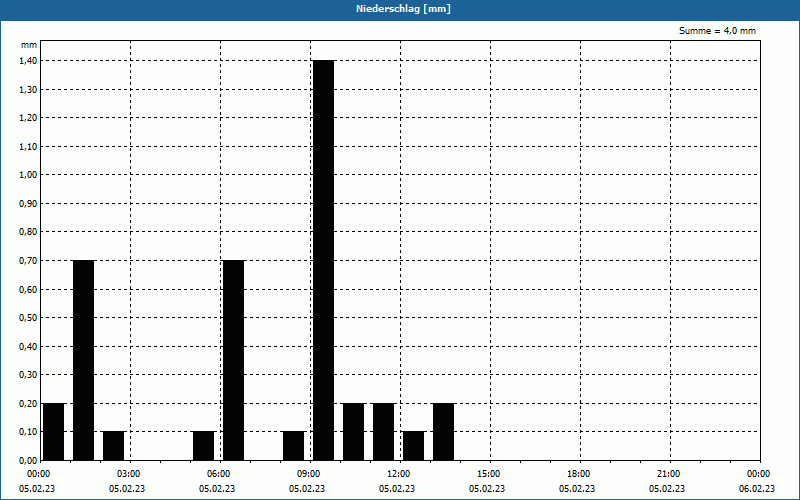Select the tallest bar reaching 1,40 mm
800x500 pixels.
[x=323, y=260]
